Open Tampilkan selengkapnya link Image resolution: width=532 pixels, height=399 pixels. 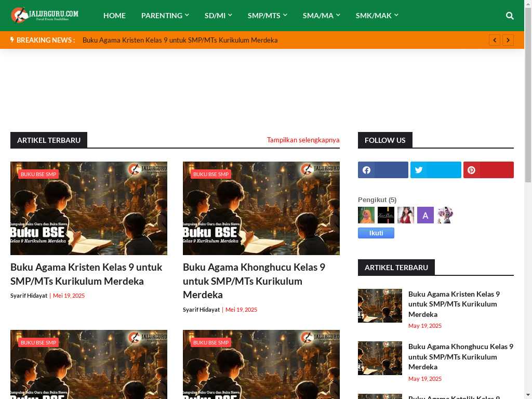pyautogui.click(x=303, y=140)
